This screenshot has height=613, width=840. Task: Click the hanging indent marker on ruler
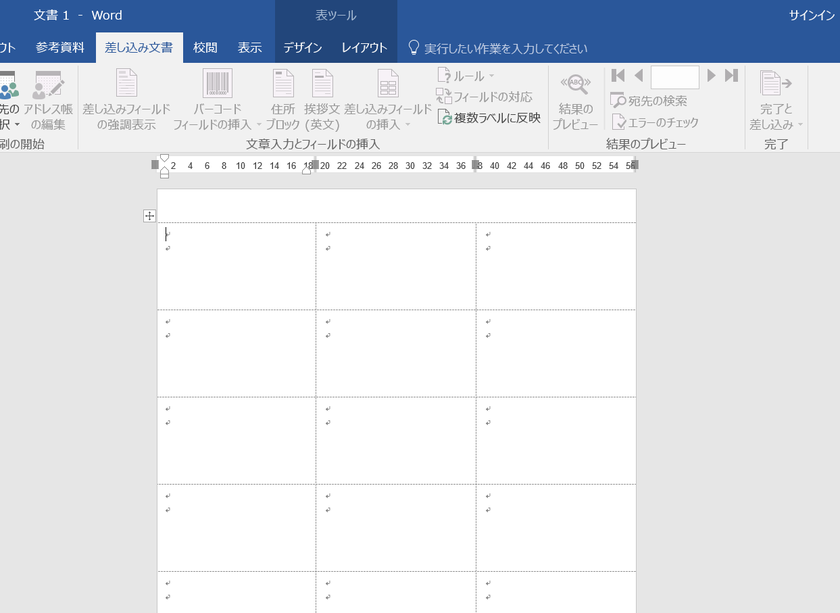click(x=164, y=169)
